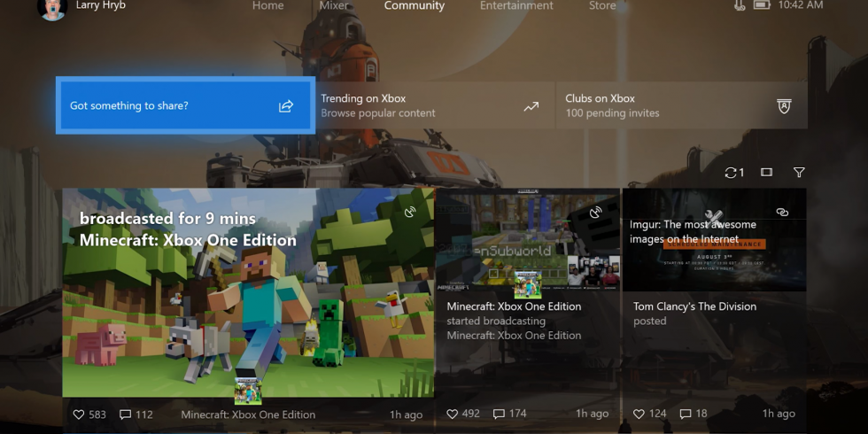
Task: Open the Entertainment tab
Action: (515, 5)
